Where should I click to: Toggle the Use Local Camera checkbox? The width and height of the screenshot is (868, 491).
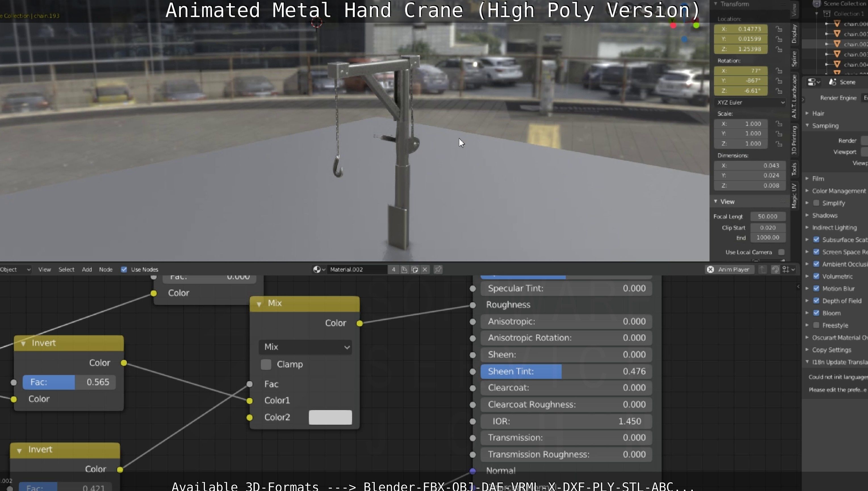[781, 252]
